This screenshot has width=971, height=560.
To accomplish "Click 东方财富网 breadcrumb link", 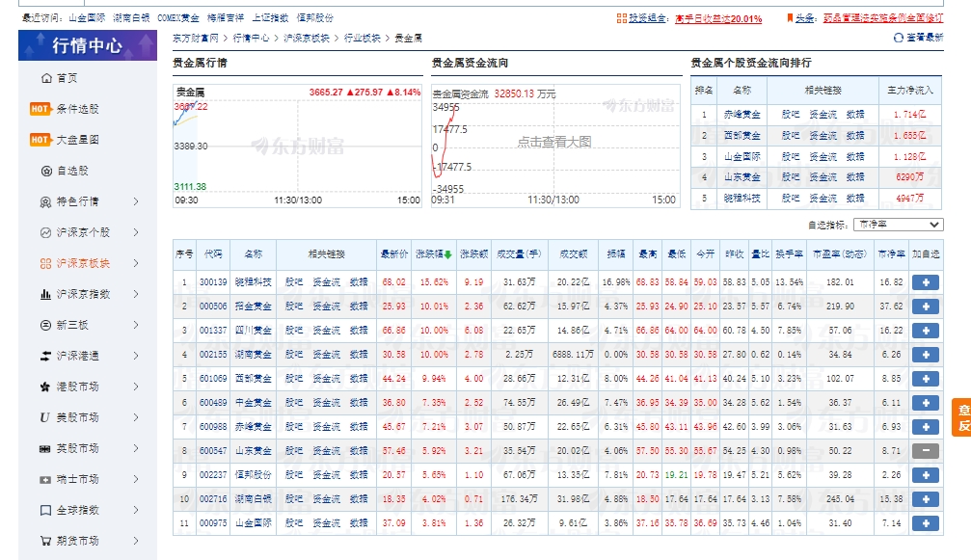I will point(195,39).
